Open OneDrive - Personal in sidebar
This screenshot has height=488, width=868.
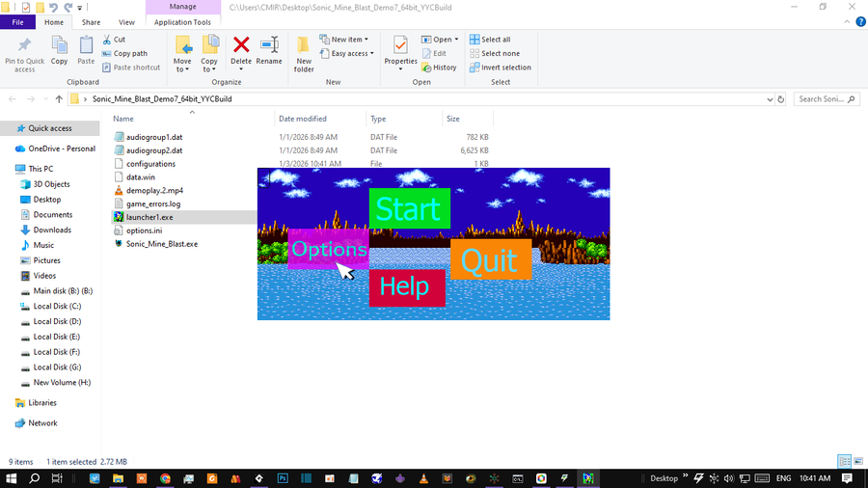62,149
